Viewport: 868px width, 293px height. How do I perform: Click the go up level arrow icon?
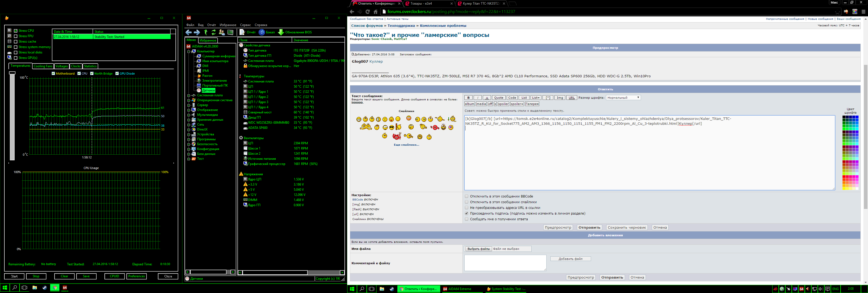206,32
